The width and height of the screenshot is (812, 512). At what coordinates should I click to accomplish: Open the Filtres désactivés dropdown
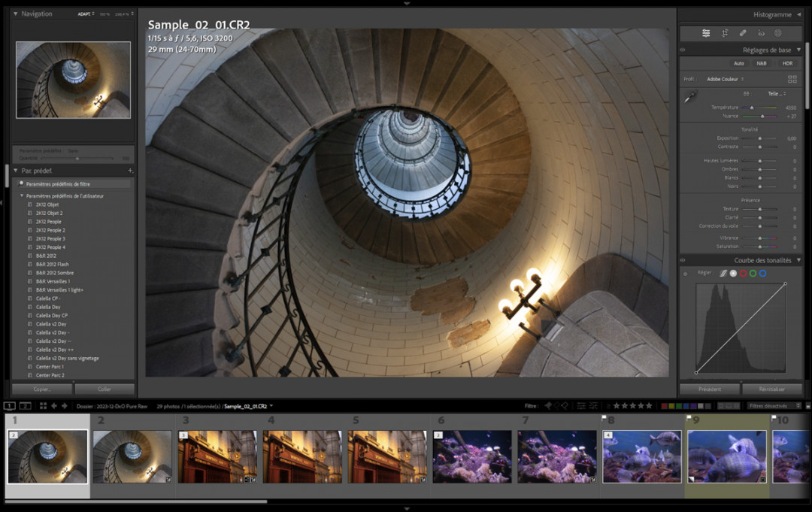pos(774,406)
